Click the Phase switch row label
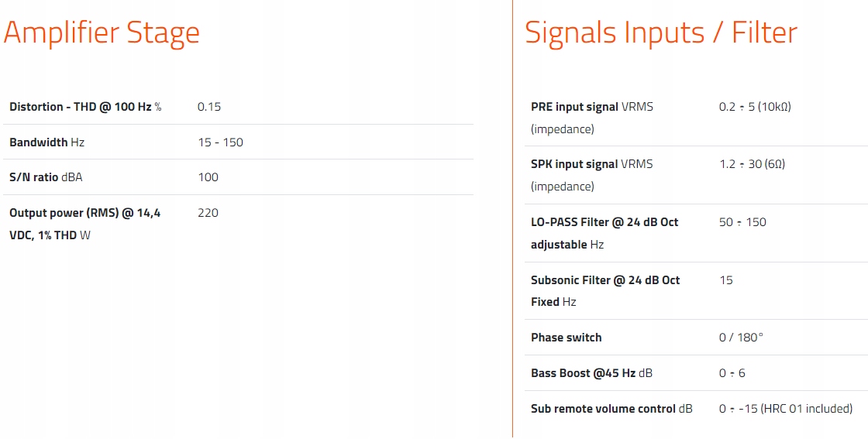868x439 pixels. pyautogui.click(x=567, y=338)
